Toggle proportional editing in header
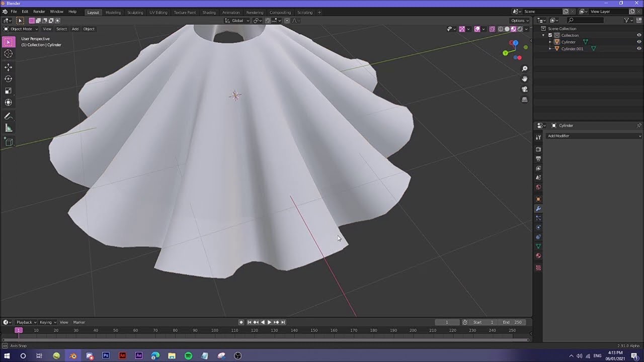644x362 pixels. [x=287, y=21]
